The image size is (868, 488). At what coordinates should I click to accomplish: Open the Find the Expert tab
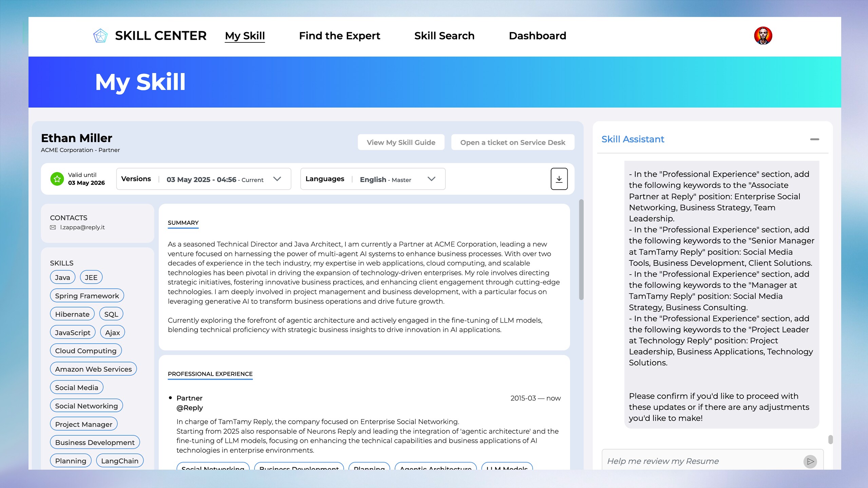coord(339,36)
